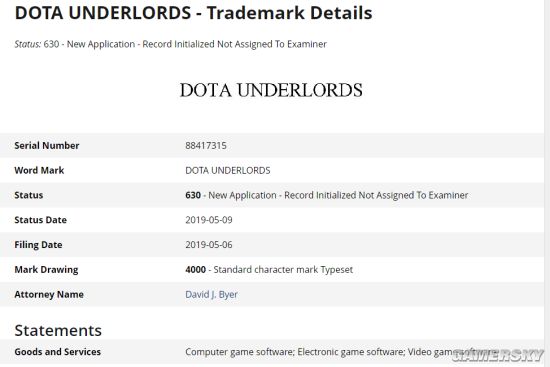Click the large DOTA UNDERLORDS mark image
This screenshot has height=367, width=550.
tap(271, 90)
